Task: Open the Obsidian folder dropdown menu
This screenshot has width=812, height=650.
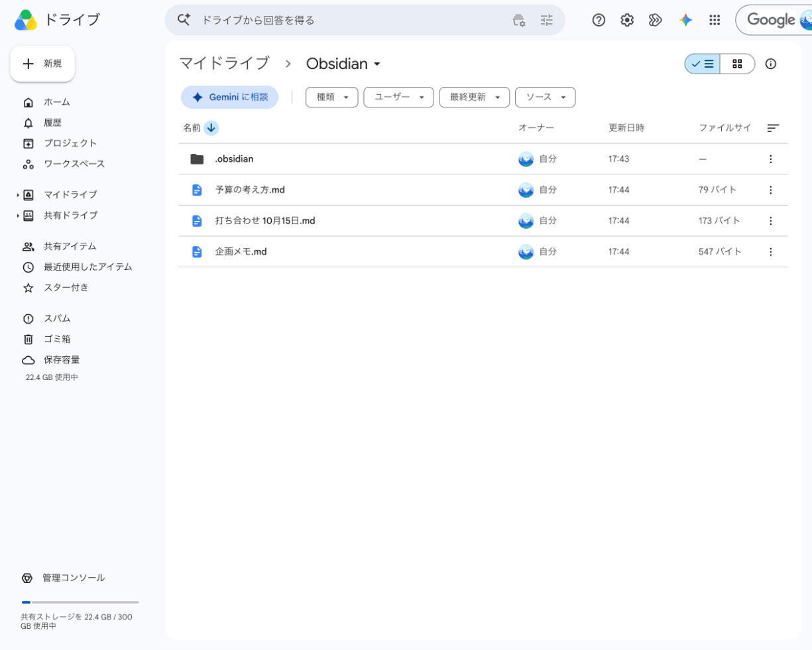Action: [377, 64]
